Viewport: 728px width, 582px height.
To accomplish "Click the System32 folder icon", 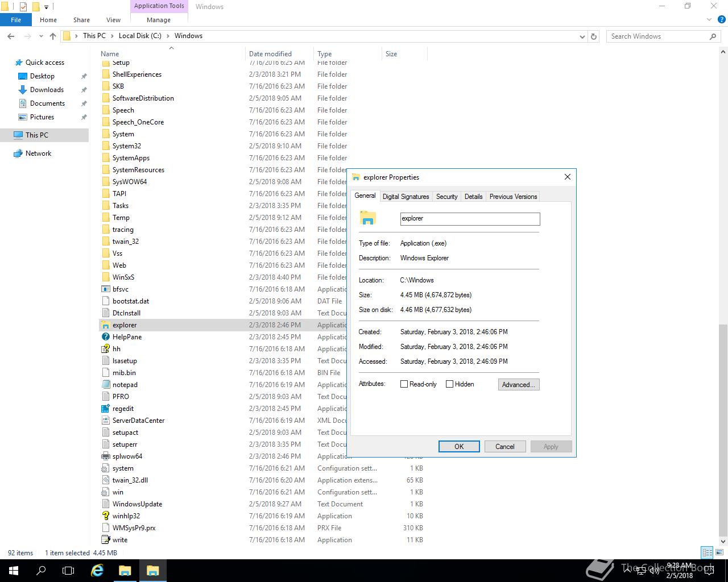I will (105, 146).
